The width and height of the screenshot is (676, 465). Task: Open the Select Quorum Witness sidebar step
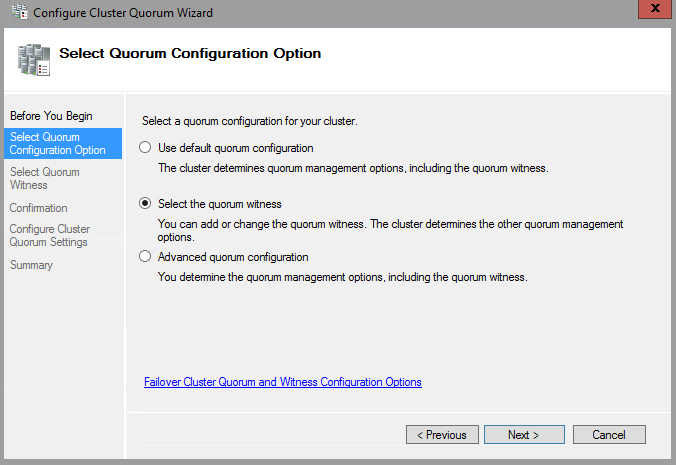point(45,178)
